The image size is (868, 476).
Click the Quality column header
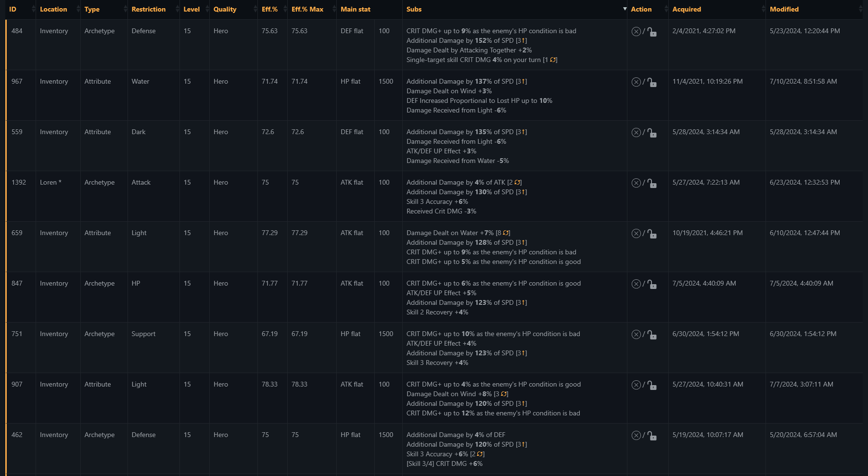click(225, 9)
